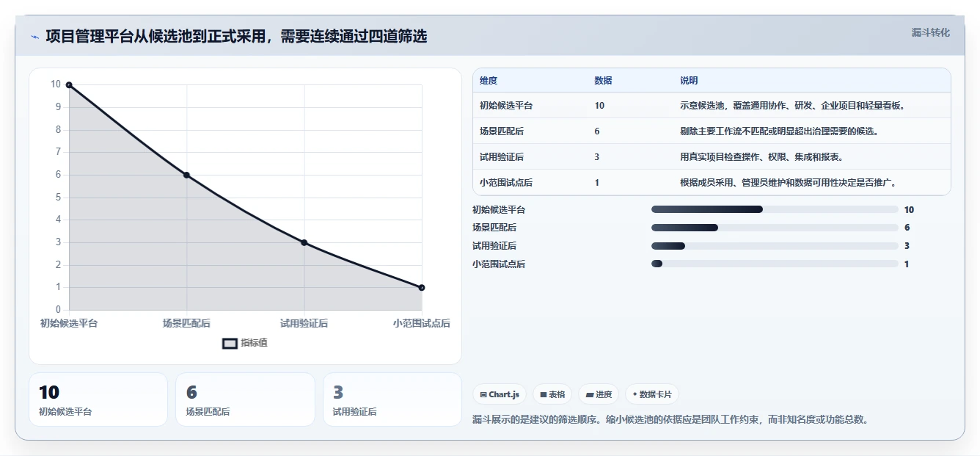Click chart data point at 试用验证后
The width and height of the screenshot is (980, 456).
pyautogui.click(x=304, y=242)
